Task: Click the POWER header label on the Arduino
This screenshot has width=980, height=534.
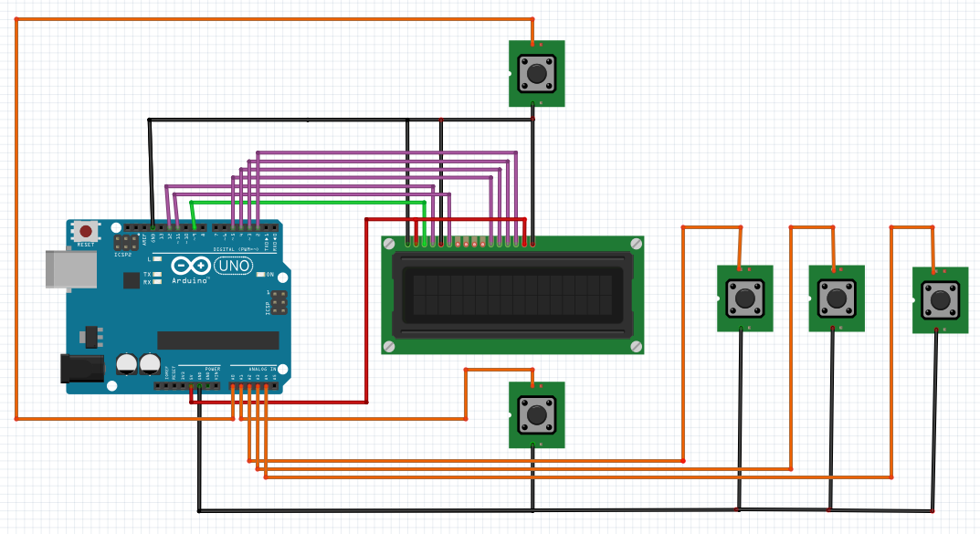Action: [213, 369]
